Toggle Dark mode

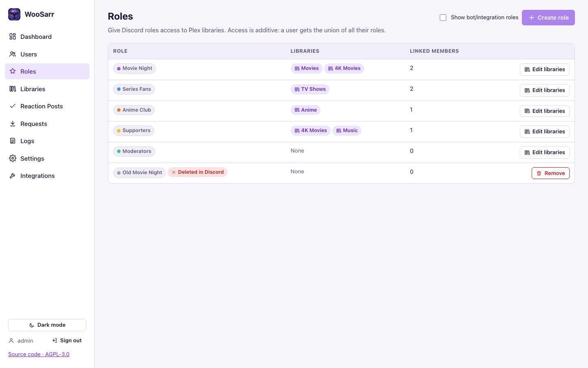click(x=47, y=325)
